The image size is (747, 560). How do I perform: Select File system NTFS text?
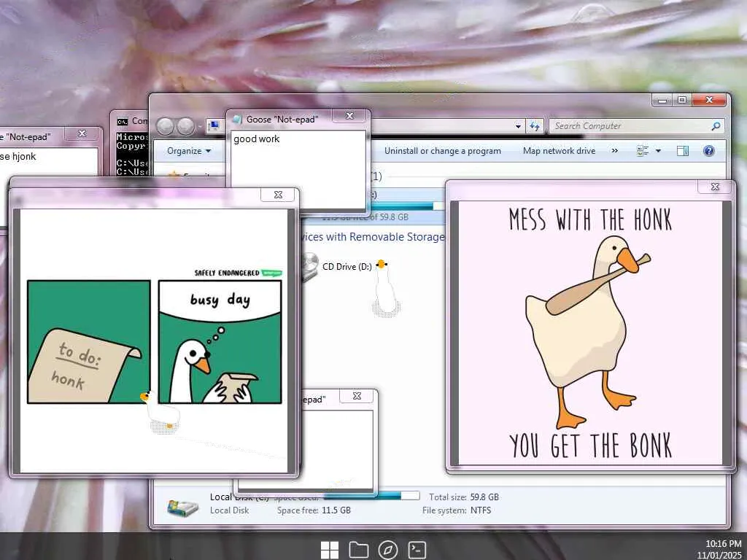457,510
